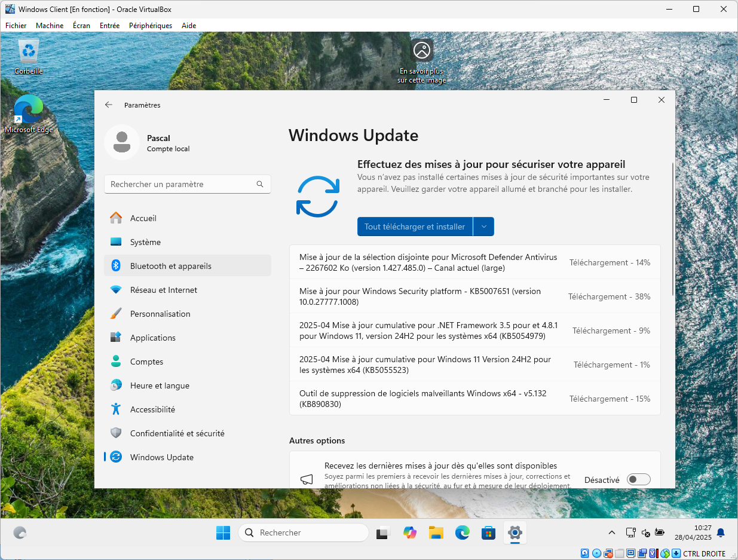Open Heure et langue settings

tap(188, 385)
